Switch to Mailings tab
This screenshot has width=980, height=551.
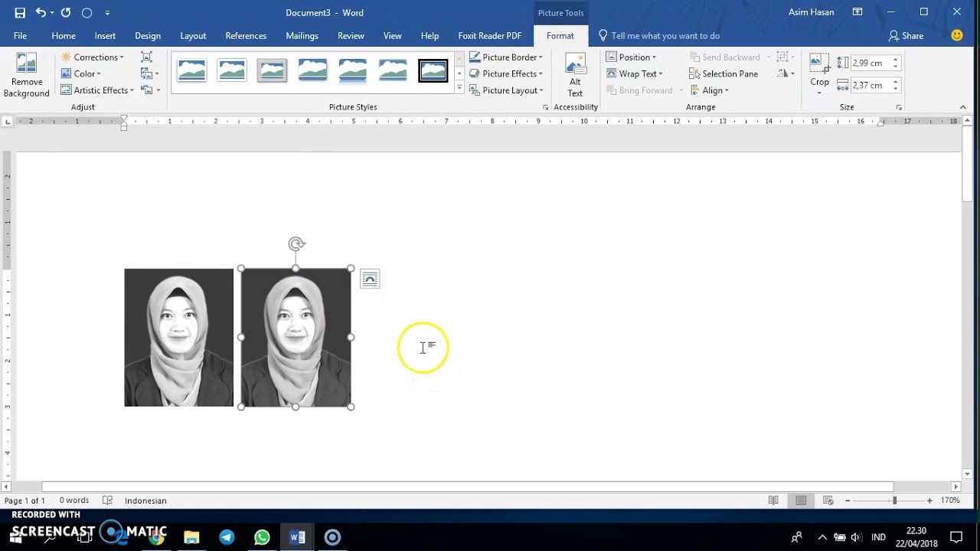point(302,36)
